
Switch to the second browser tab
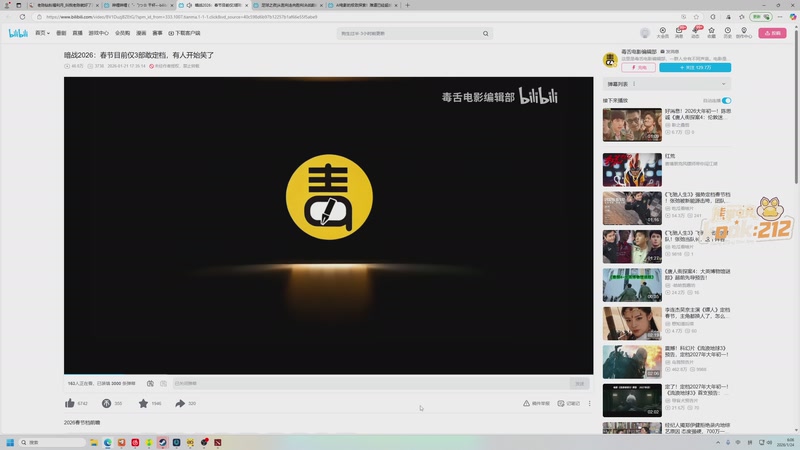tap(138, 5)
